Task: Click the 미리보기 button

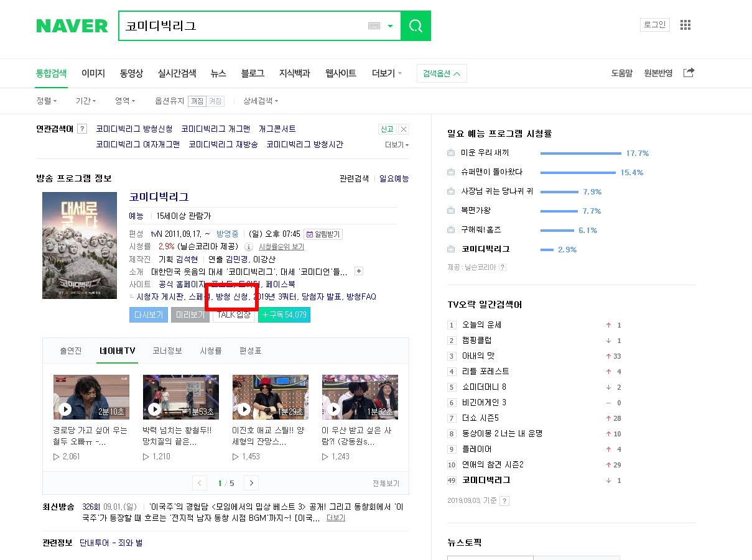Action: tap(190, 315)
